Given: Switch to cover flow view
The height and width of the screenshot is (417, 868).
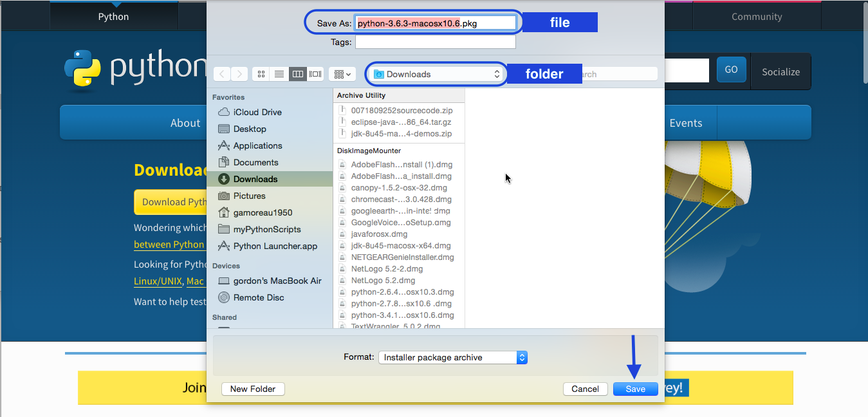Looking at the screenshot, I should coord(315,74).
